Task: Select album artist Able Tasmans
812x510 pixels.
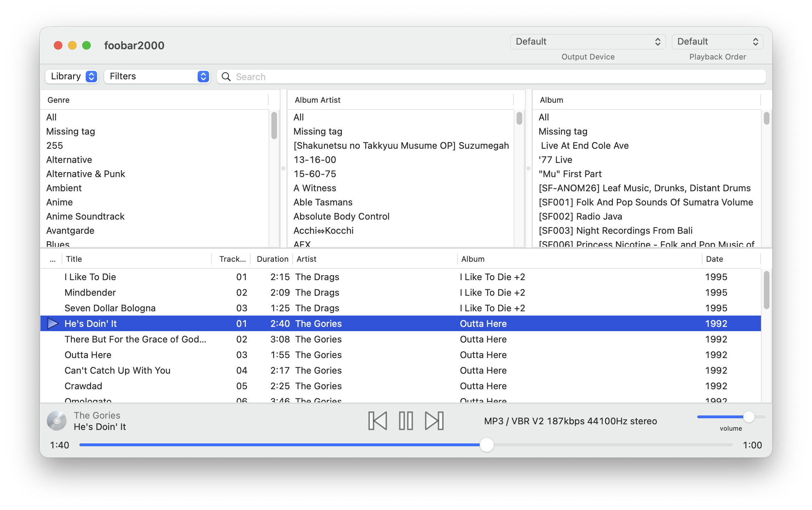Action: [401, 202]
